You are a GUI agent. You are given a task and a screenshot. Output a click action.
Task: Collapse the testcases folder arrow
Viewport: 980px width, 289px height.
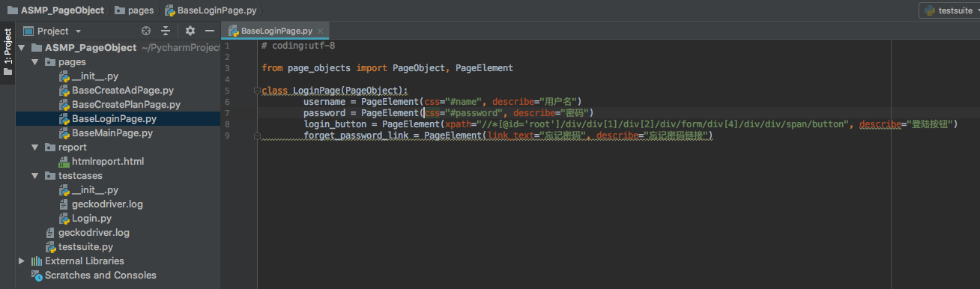pos(35,176)
